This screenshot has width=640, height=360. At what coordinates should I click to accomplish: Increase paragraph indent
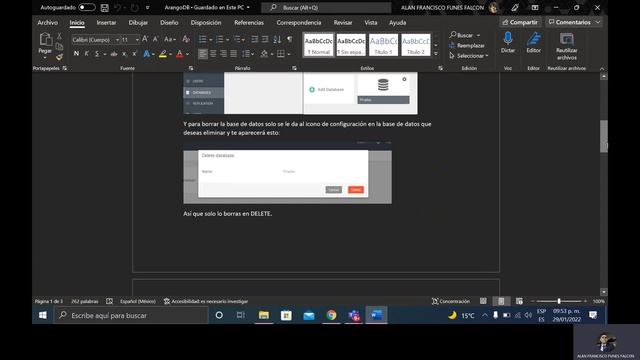265,39
